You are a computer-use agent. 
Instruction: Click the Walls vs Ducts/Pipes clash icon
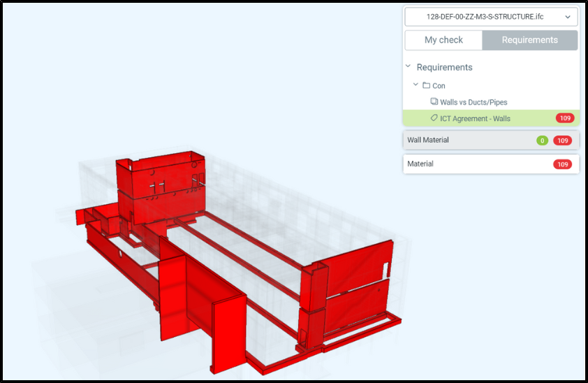click(434, 102)
